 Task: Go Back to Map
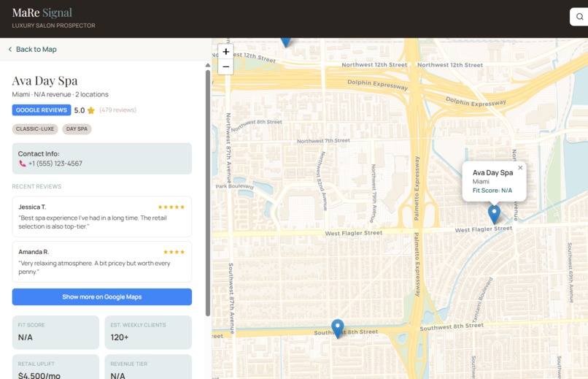[x=32, y=49]
